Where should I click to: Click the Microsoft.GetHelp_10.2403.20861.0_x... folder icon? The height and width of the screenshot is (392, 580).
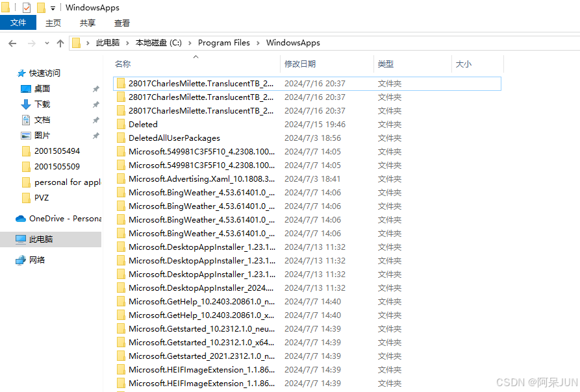121,315
